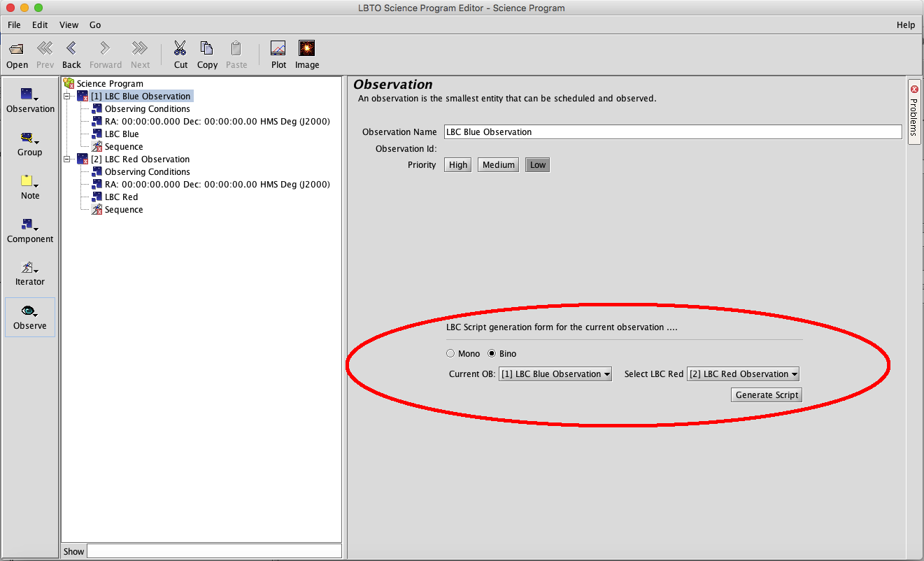Click the LBC Red instrument icon in the tree
The width and height of the screenshot is (924, 561).
97,197
